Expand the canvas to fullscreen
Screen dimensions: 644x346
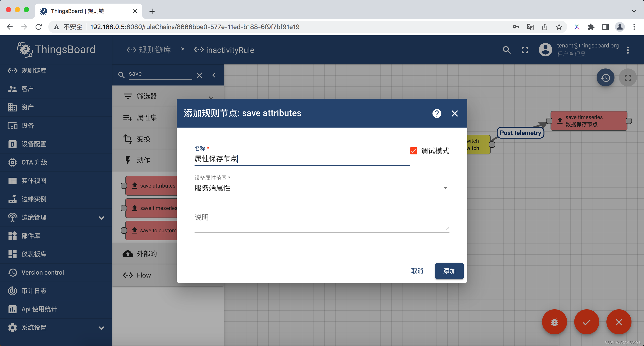point(627,78)
